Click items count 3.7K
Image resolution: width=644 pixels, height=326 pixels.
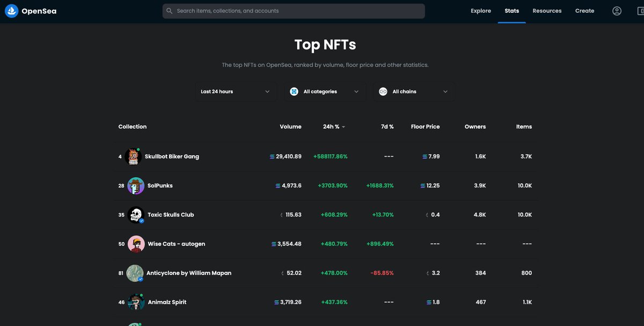point(526,157)
